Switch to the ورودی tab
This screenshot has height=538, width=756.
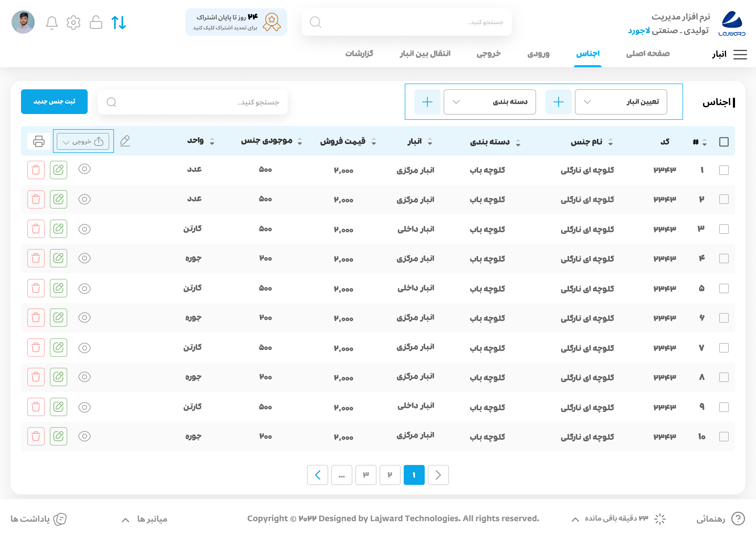click(x=538, y=54)
